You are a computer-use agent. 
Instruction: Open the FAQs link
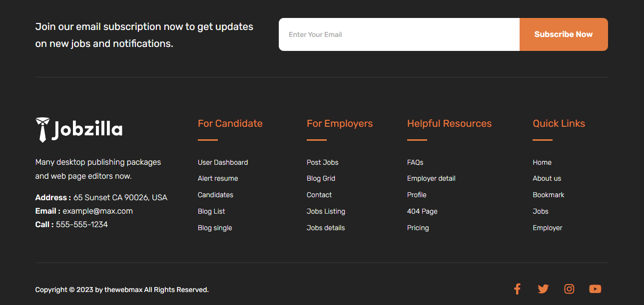point(415,162)
